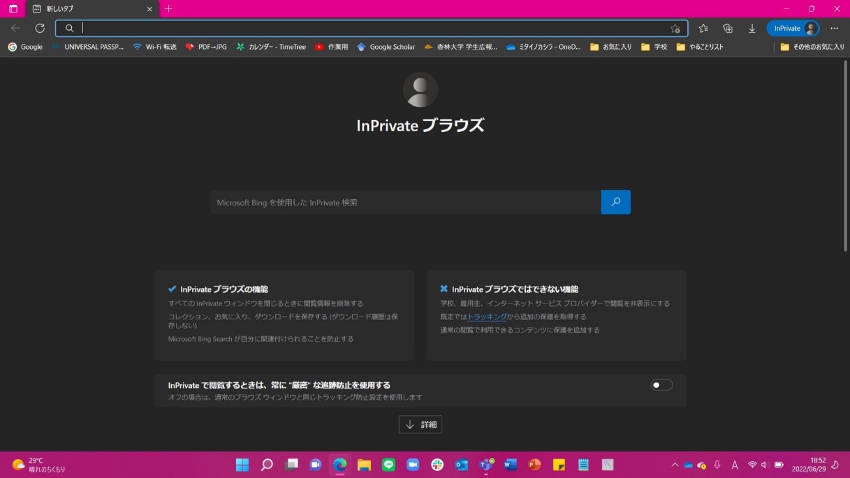This screenshot has height=478, width=850.
Task: Open the Google bookmark
Action: [25, 47]
